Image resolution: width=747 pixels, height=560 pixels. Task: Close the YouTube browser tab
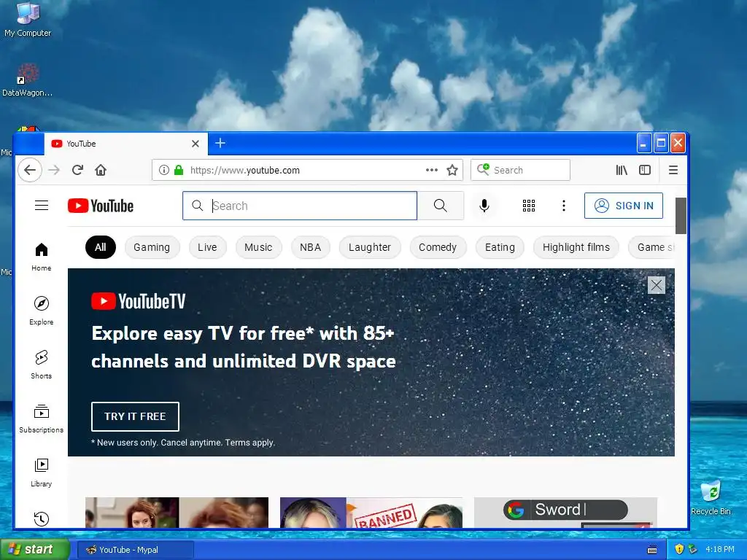pyautogui.click(x=196, y=144)
